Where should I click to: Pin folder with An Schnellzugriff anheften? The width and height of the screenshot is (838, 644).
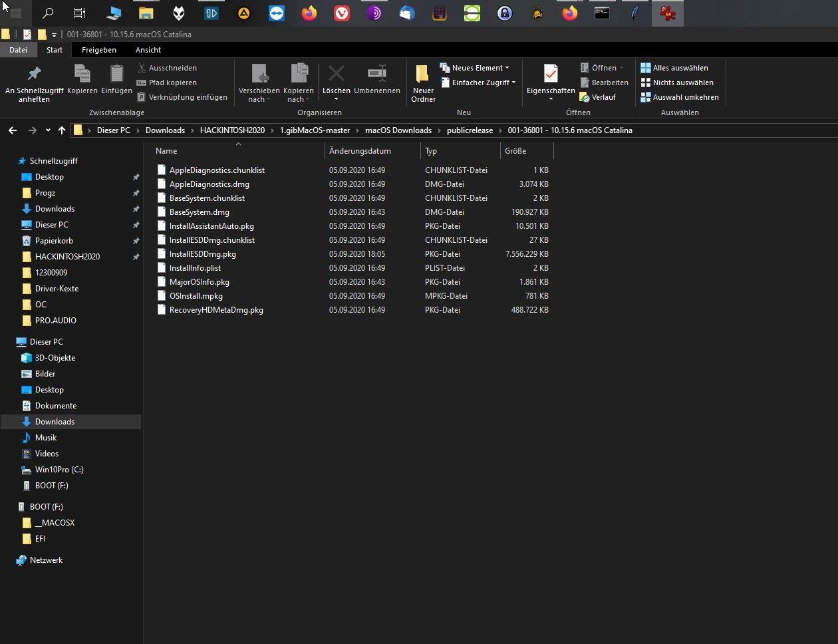34,75
